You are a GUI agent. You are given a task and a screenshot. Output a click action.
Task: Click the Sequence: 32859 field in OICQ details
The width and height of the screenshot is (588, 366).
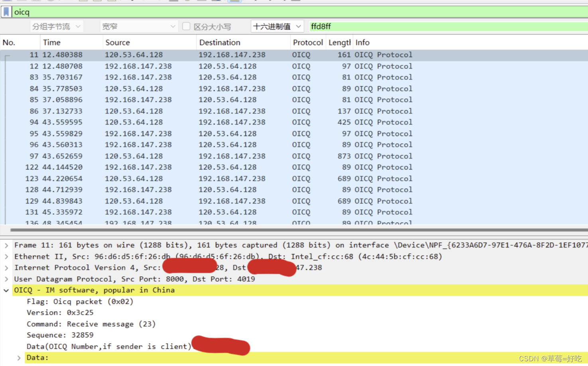coord(60,335)
